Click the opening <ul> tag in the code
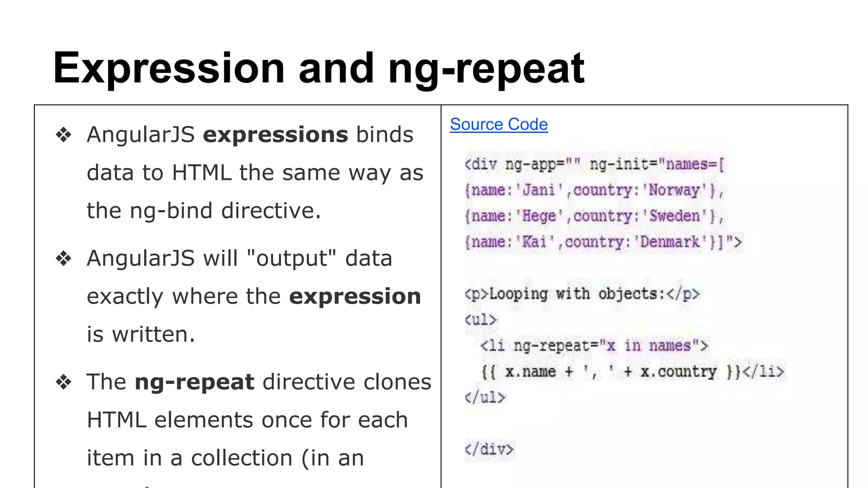 click(x=481, y=320)
